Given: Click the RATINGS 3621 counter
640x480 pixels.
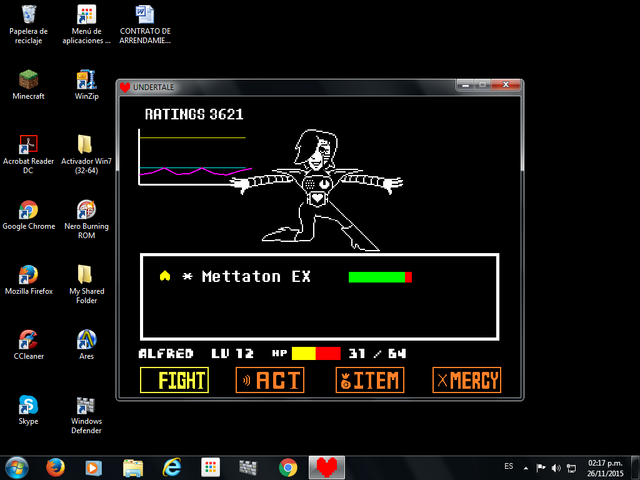Looking at the screenshot, I should 194,114.
